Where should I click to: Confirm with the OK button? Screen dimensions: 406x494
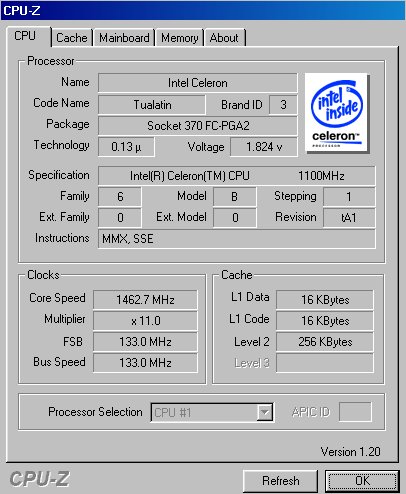click(362, 481)
